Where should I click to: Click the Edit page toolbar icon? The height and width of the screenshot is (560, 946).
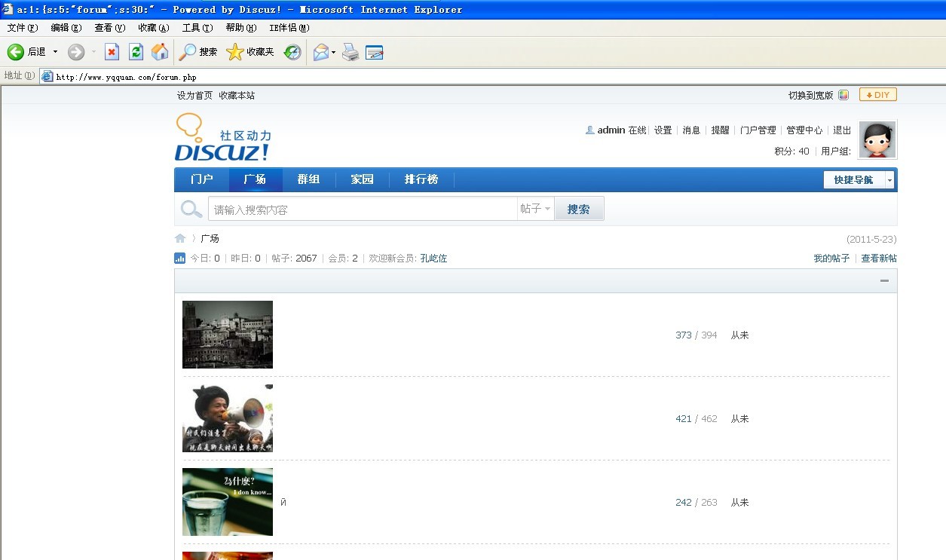click(375, 52)
